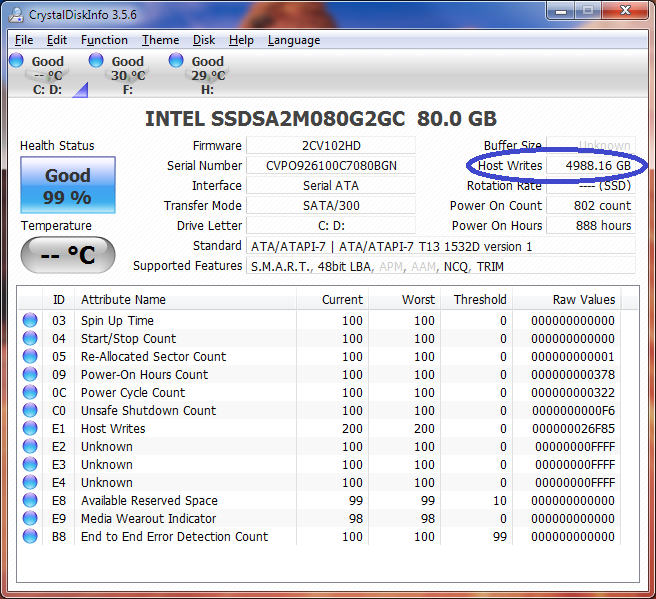Select the H: drive status orb
Image resolution: width=656 pixels, height=599 pixels.
(176, 60)
